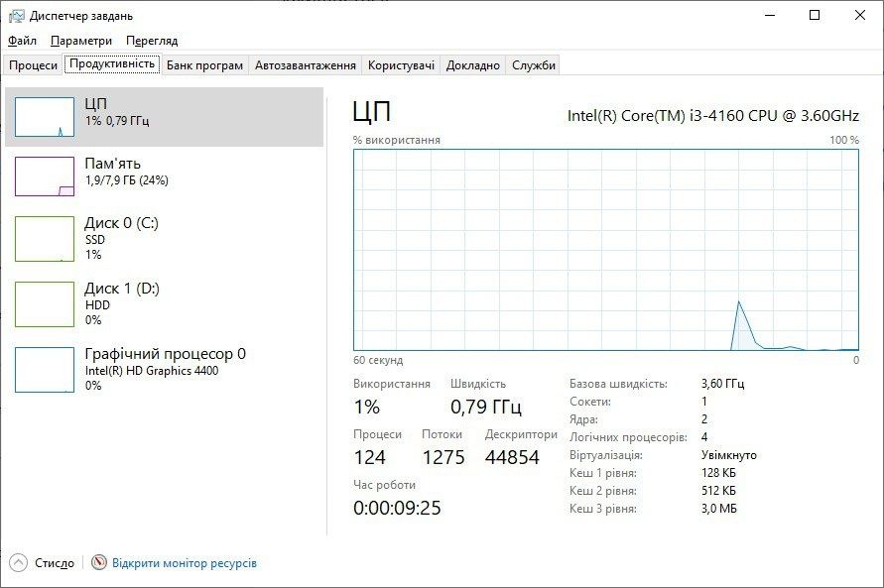Click the Task Manager app icon in title bar
The width and height of the screenshot is (884, 588).
tap(16, 16)
